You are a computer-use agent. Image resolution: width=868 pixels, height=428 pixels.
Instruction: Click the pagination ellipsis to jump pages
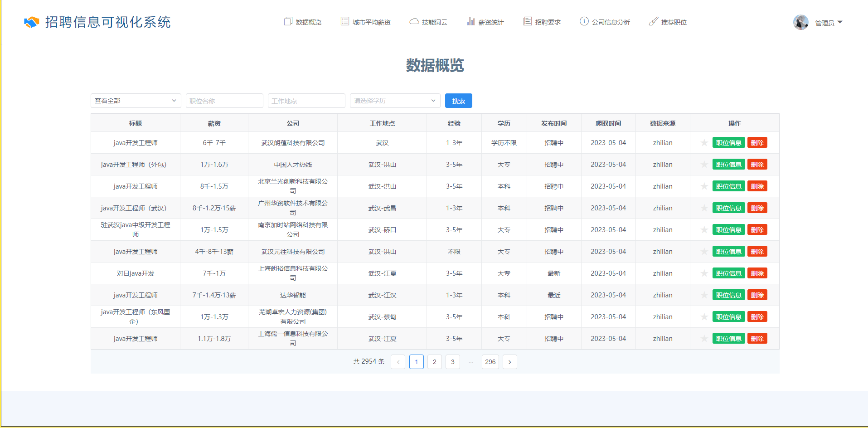pyautogui.click(x=471, y=362)
